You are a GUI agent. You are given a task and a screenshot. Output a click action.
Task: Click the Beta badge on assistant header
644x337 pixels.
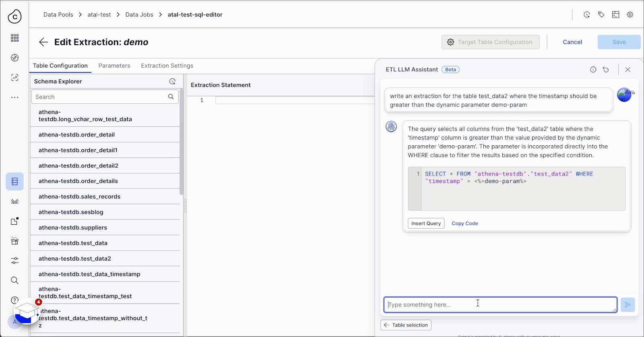pos(450,70)
